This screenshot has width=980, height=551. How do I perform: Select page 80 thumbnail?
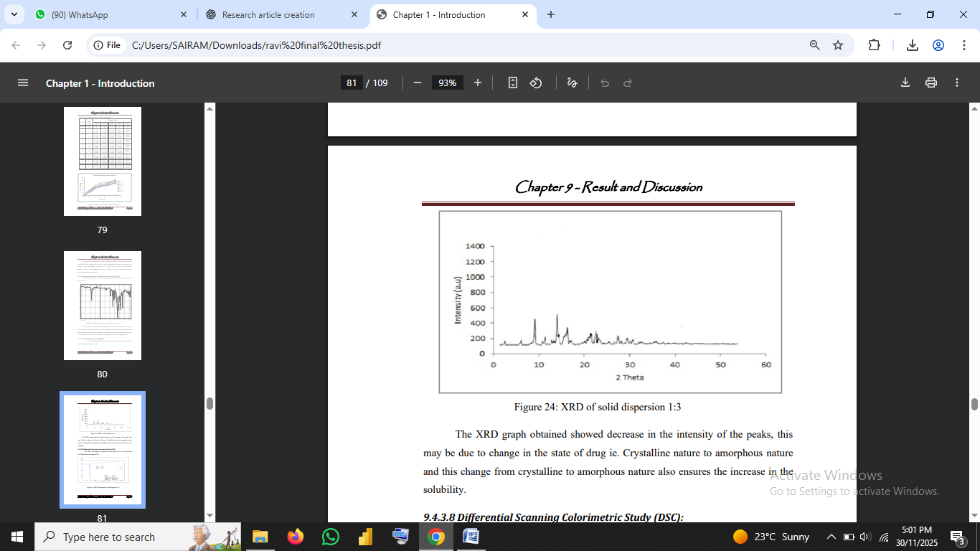(102, 306)
